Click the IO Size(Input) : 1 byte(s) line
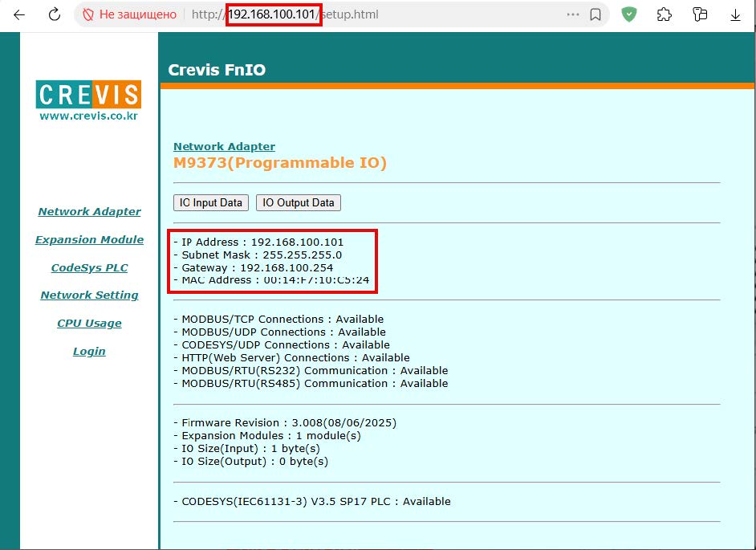The width and height of the screenshot is (756, 550). 247,449
